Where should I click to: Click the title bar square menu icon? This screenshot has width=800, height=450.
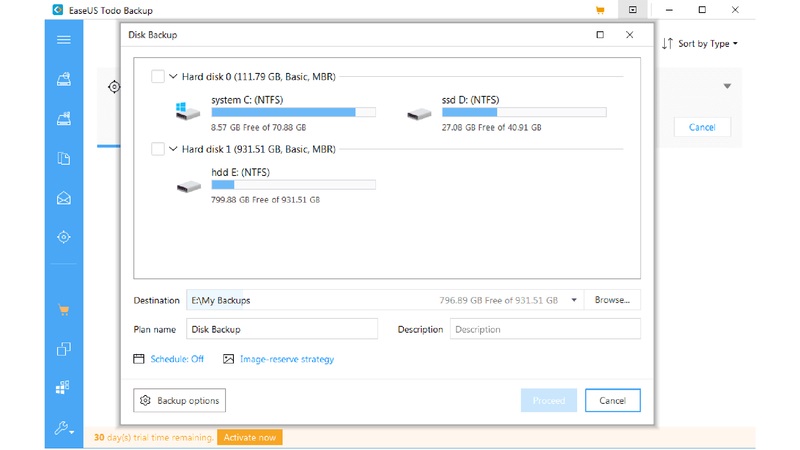coord(633,10)
